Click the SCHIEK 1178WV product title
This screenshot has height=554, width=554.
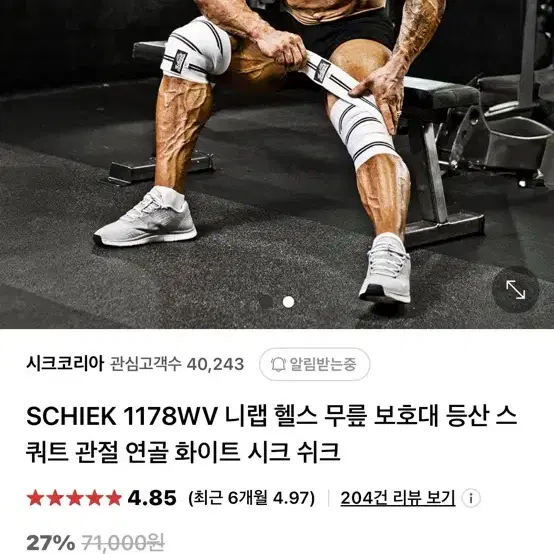[271, 434]
